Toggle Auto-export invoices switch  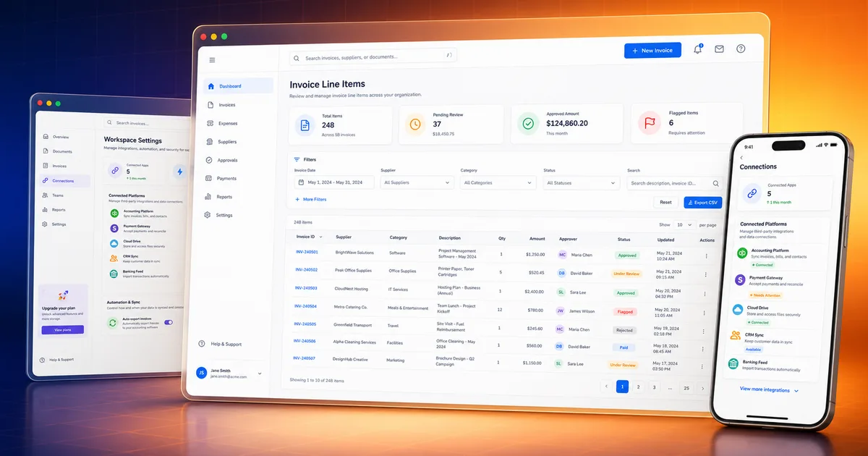pyautogui.click(x=169, y=322)
